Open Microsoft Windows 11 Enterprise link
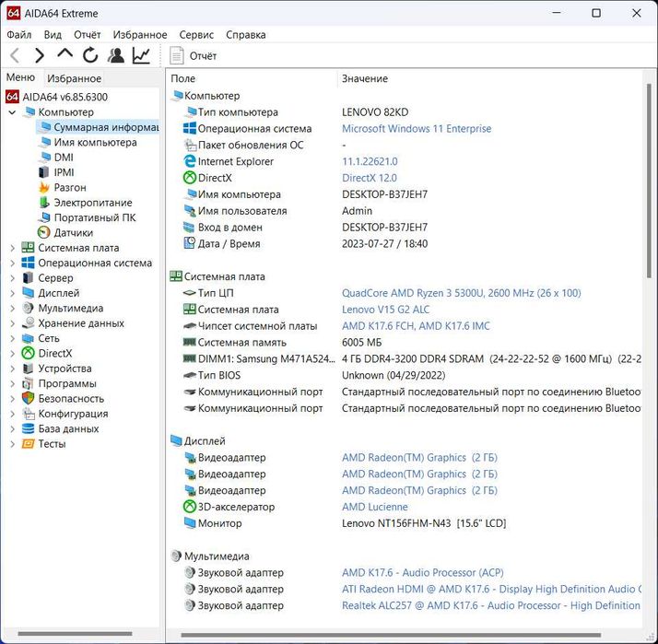The image size is (658, 644). [417, 129]
